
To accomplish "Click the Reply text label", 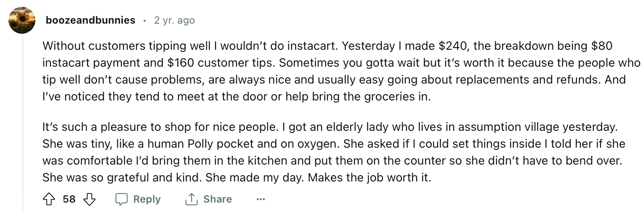I will pyautogui.click(x=147, y=199).
